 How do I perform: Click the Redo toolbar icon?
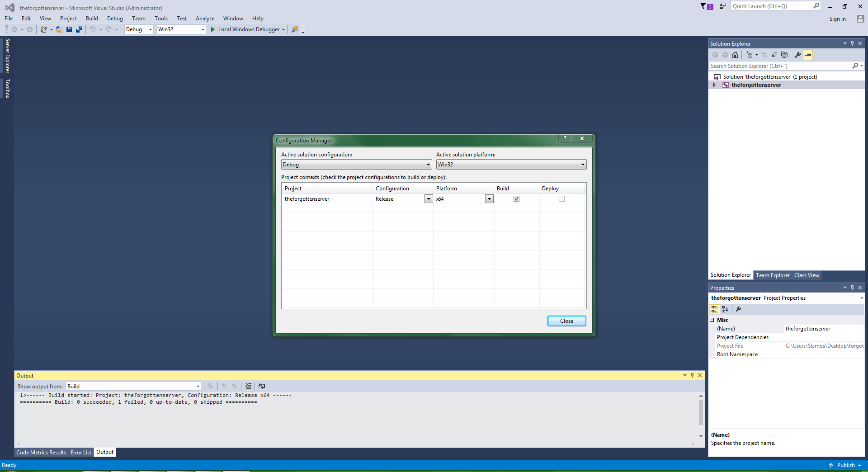[x=108, y=29]
